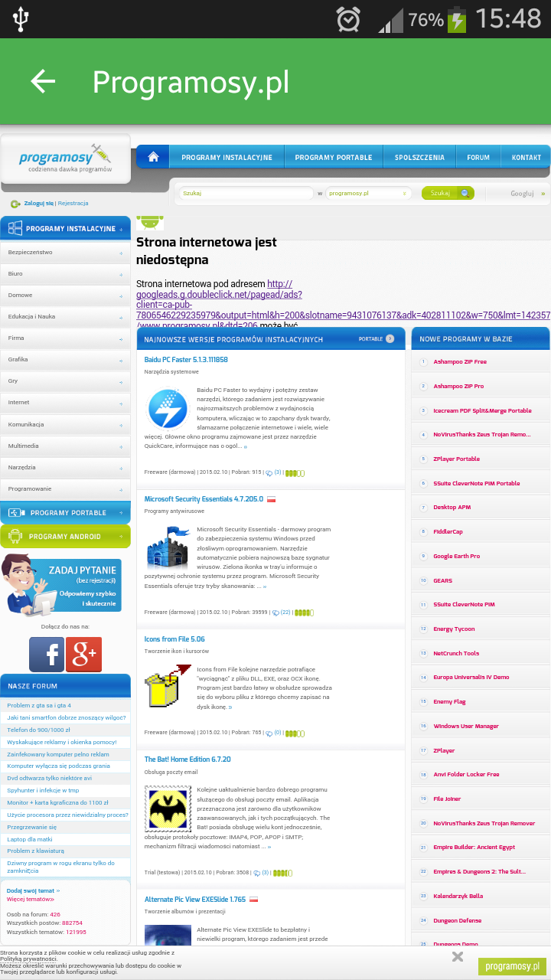Viewport: 551px width, 980px height.
Task: Open Google Earth Pro entry
Action: pyautogui.click(x=457, y=556)
